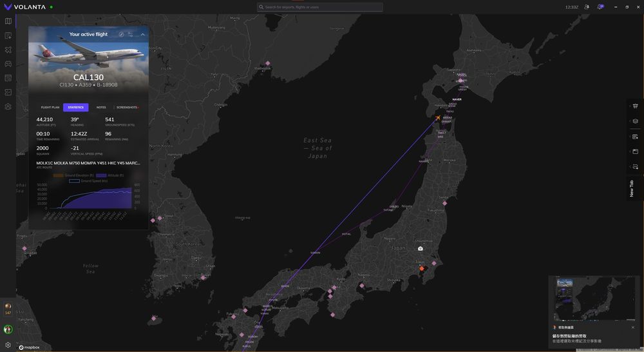Open the Screenshots tab
644x352 pixels.
127,108
